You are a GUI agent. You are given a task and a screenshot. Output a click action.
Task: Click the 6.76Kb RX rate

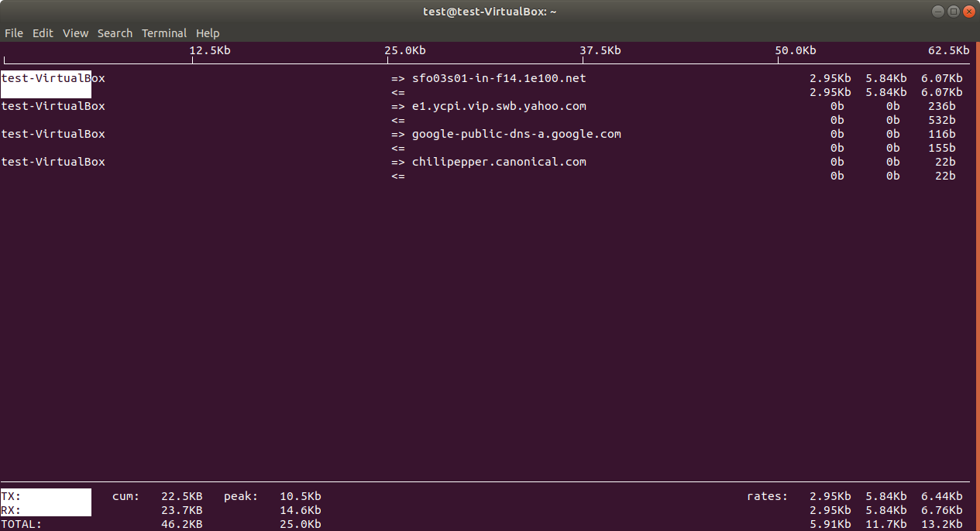[x=942, y=510]
